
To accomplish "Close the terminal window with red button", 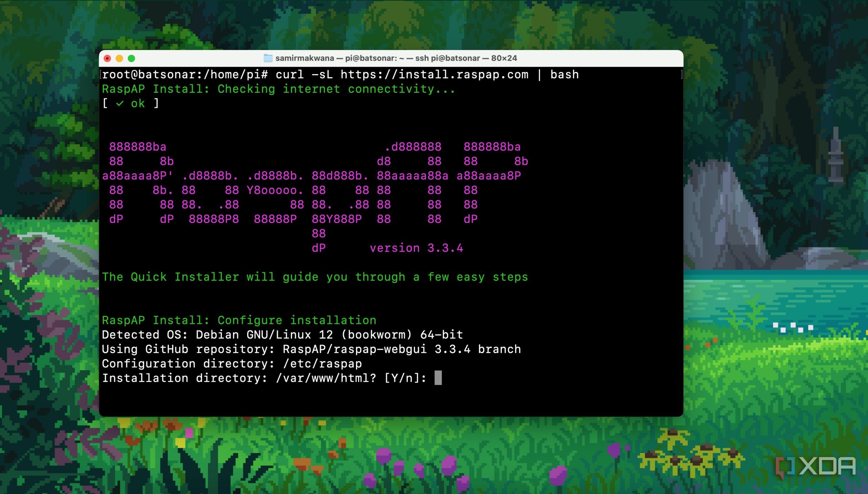I will pos(107,59).
